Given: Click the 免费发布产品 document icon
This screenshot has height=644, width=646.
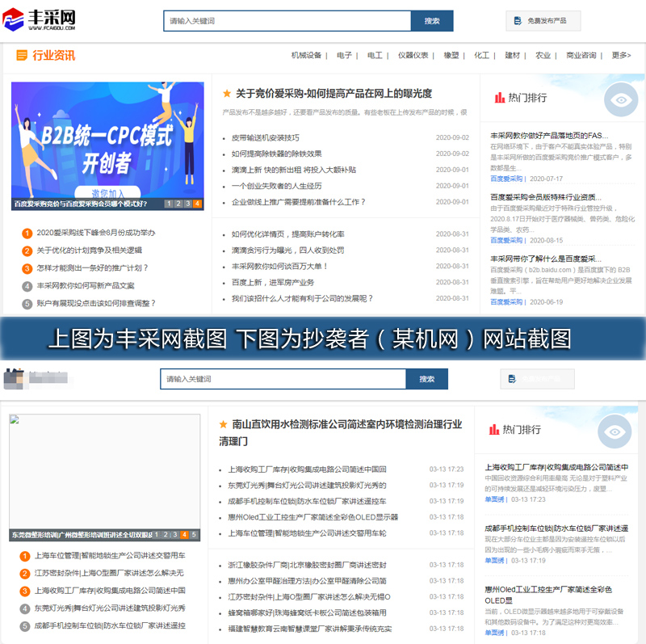Looking at the screenshot, I should click(518, 21).
